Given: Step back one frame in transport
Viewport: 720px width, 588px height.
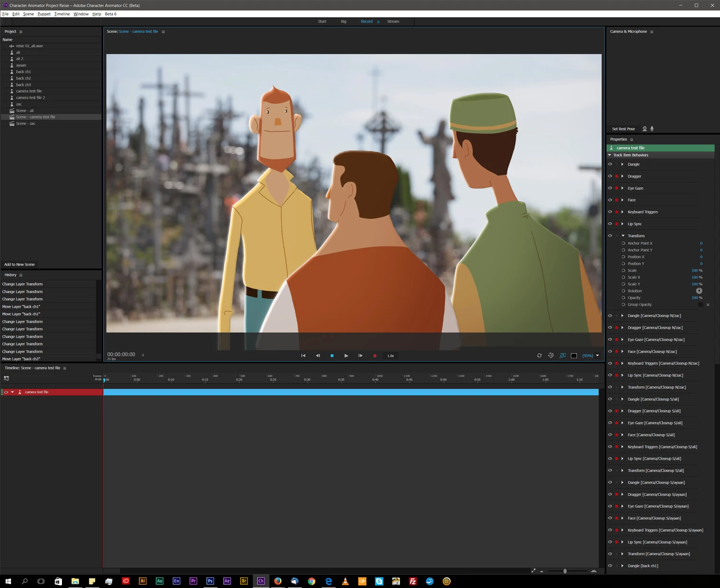Looking at the screenshot, I should (318, 356).
